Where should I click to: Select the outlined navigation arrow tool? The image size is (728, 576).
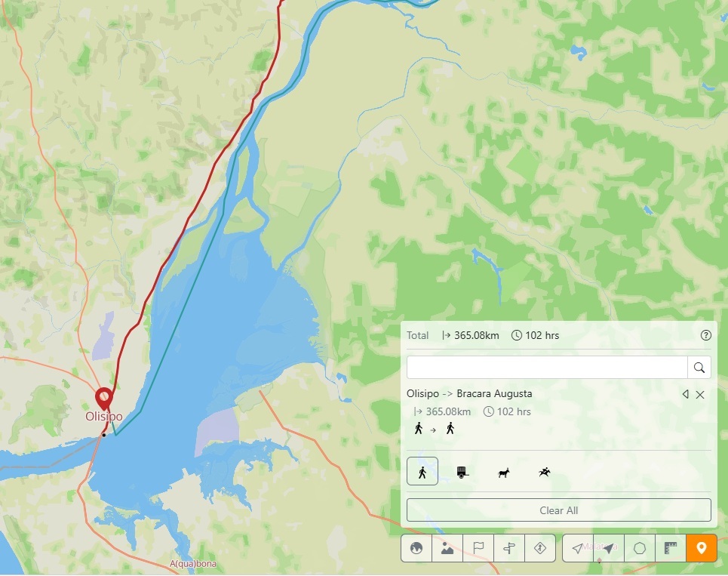point(578,548)
